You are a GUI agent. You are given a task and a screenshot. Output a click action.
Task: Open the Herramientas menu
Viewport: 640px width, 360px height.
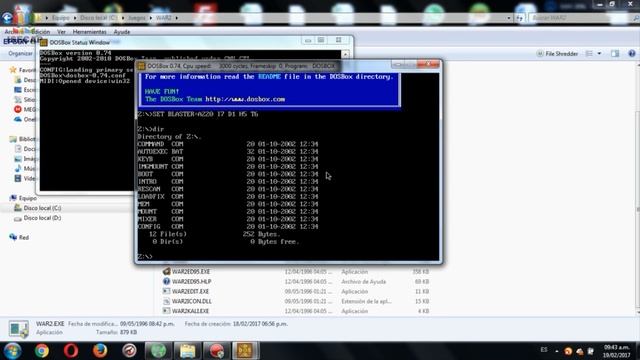pyautogui.click(x=89, y=32)
